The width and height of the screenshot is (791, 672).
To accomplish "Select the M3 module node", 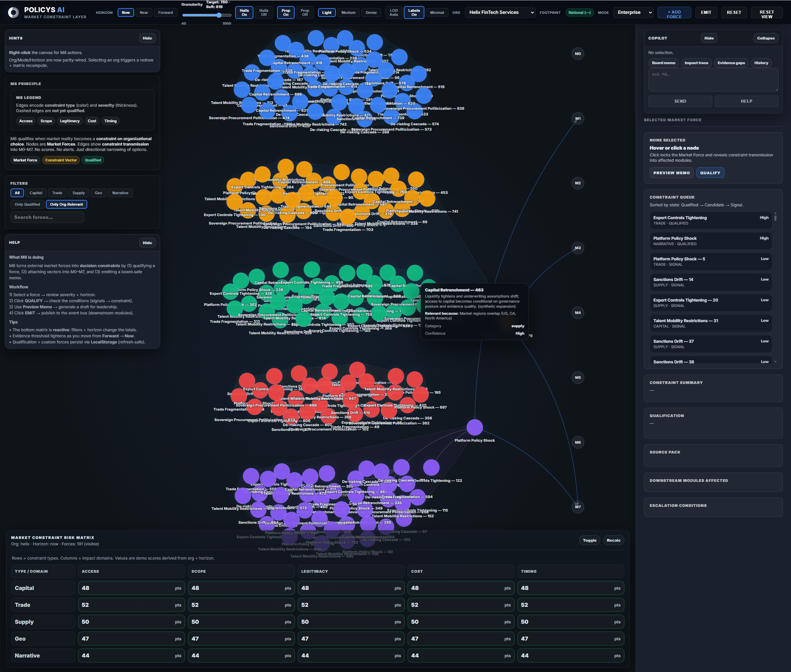I will pyautogui.click(x=577, y=248).
